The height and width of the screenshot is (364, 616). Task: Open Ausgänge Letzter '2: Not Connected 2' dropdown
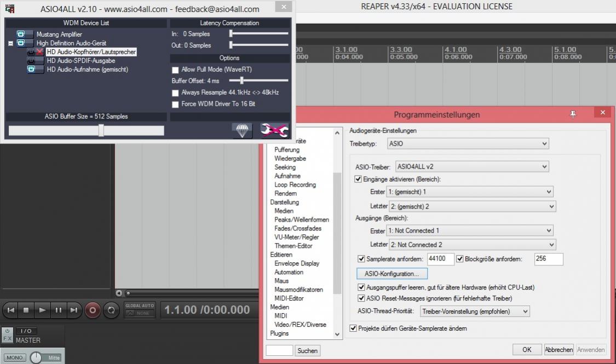pyautogui.click(x=472, y=245)
